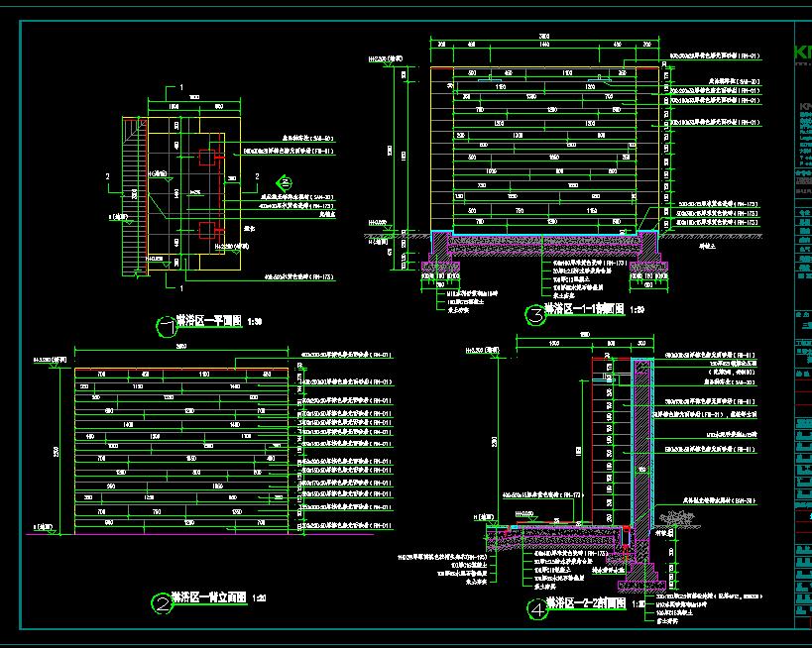Screen dimensions: 812x648
Task: Select the circled number 3 view bubble
Action: pos(536,315)
